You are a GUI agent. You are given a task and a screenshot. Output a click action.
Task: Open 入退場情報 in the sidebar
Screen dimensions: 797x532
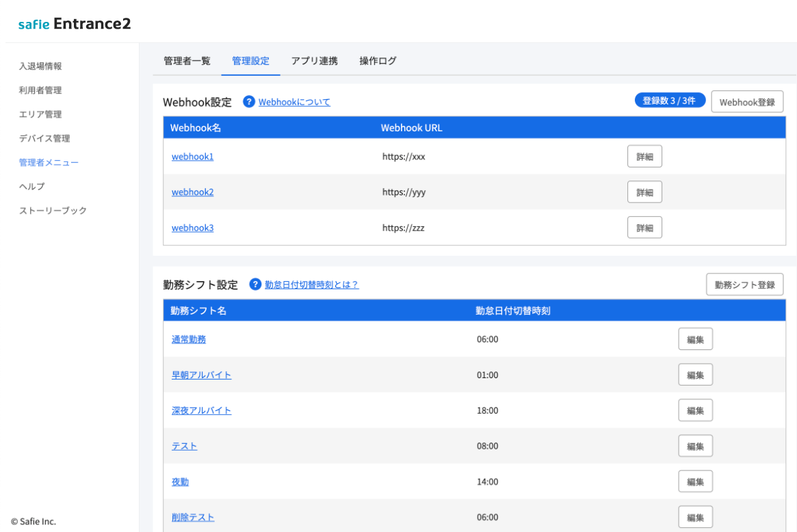pyautogui.click(x=40, y=66)
